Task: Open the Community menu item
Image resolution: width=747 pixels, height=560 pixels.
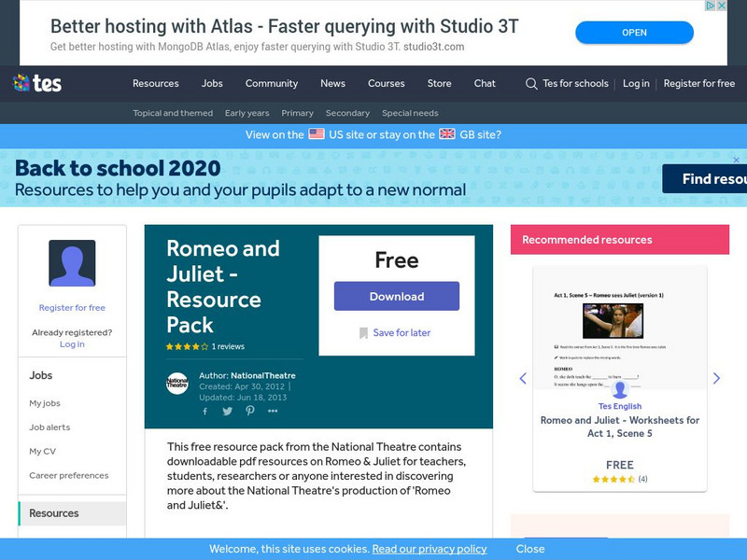Action: coord(272,83)
